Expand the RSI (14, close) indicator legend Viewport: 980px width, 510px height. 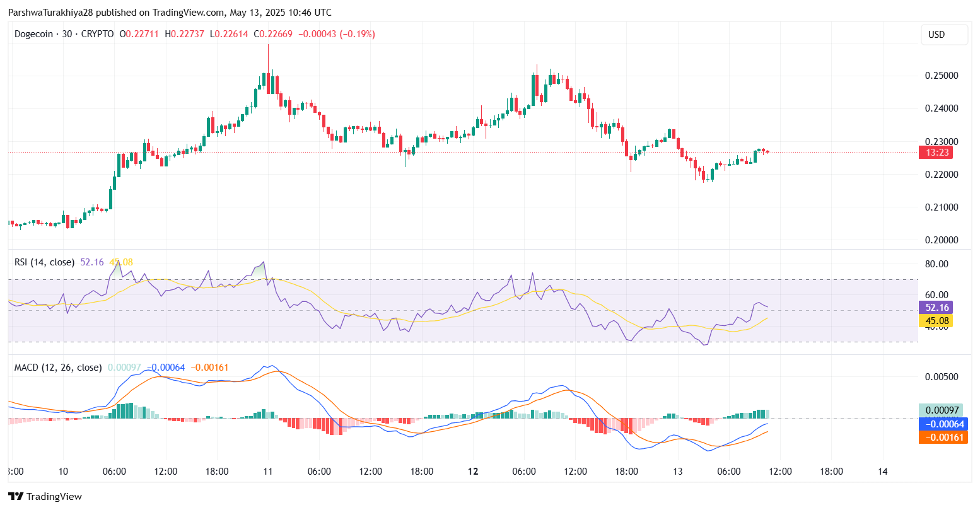44,262
